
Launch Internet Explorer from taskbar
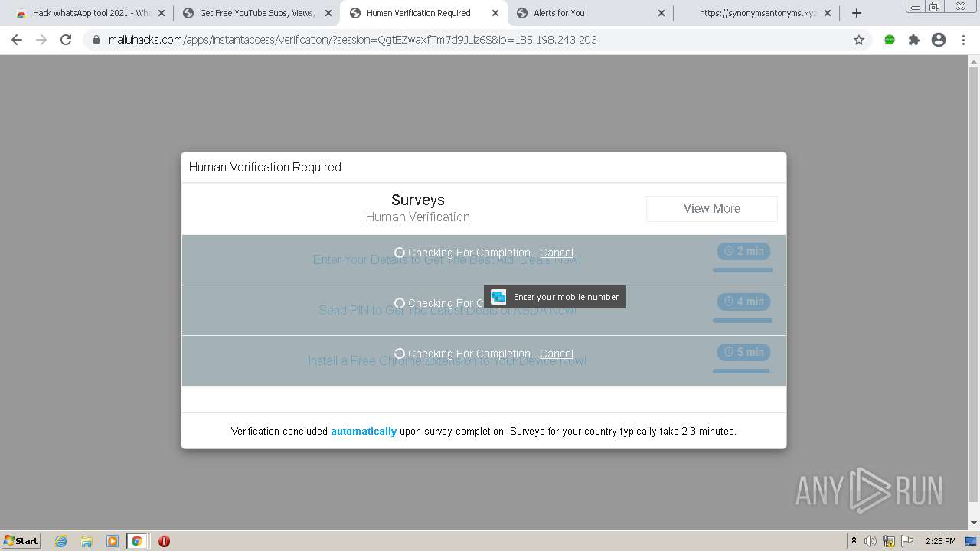[x=60, y=541]
